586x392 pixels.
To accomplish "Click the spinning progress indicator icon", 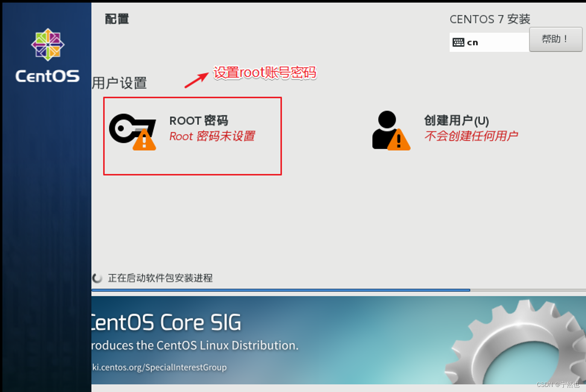I will (x=97, y=278).
